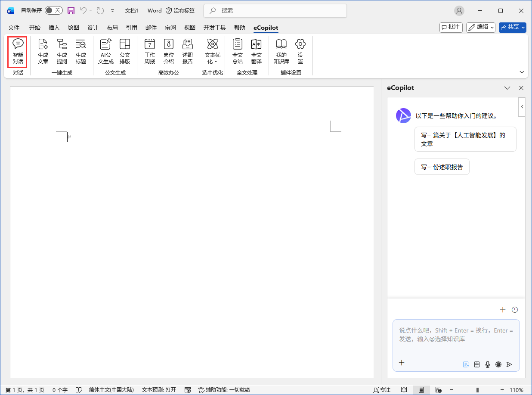Open the eCopilot pane options chevron

point(507,88)
